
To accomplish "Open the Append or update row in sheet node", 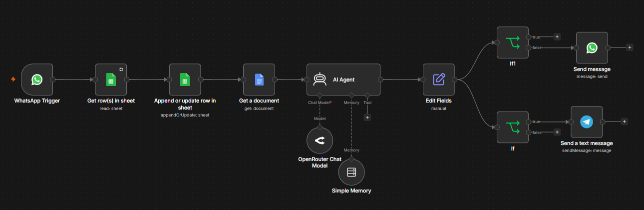I will (x=185, y=79).
